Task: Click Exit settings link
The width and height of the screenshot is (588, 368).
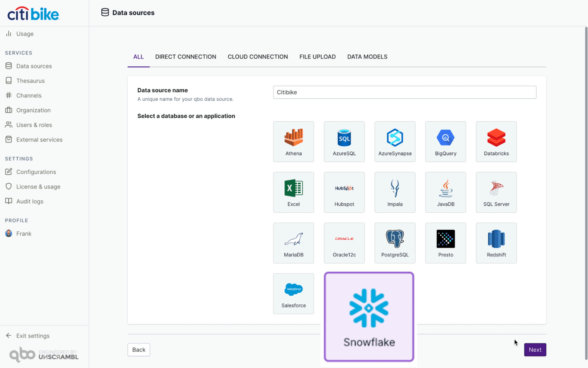Action: tap(33, 336)
